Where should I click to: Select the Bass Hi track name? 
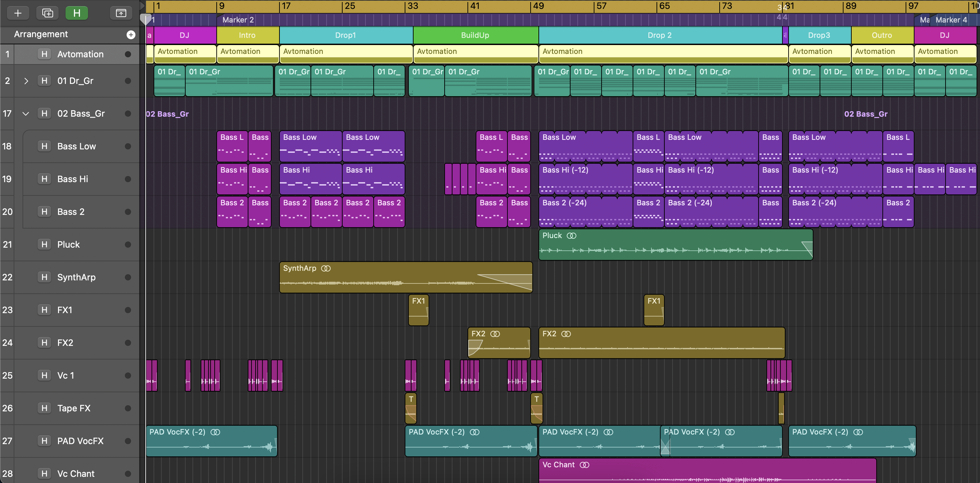pyautogui.click(x=73, y=179)
